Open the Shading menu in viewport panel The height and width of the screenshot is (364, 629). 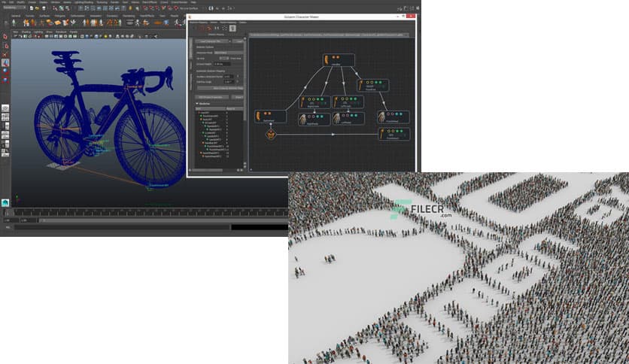tap(25, 31)
